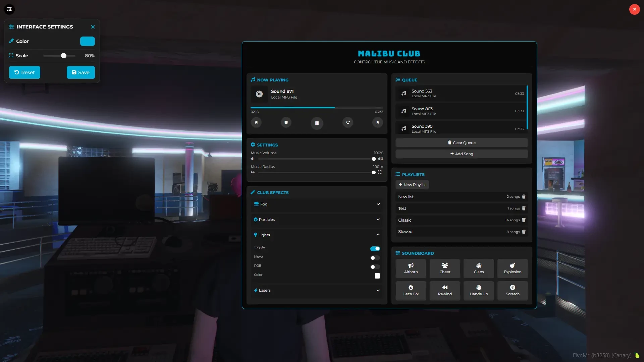Reset interface settings
644x362 pixels.
tap(24, 72)
